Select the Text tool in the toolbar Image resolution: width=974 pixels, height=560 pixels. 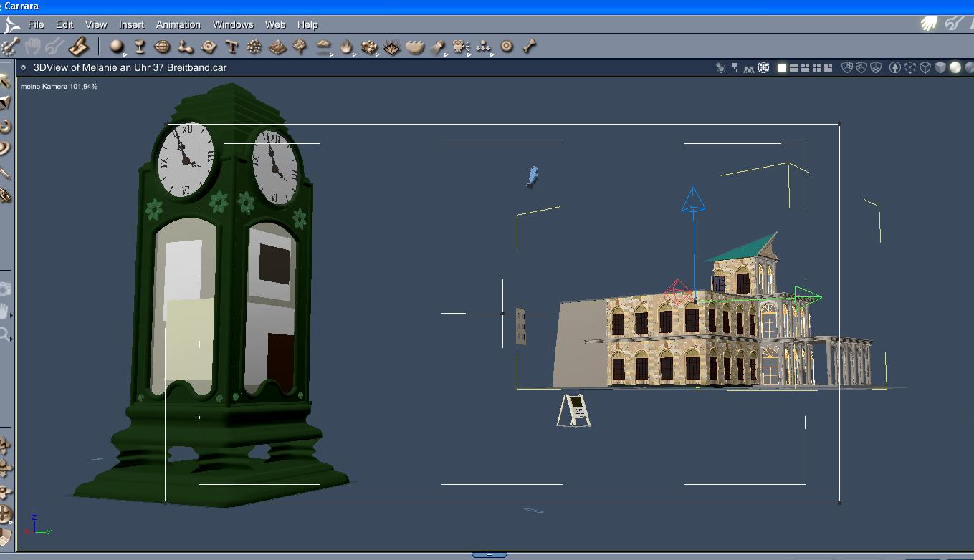[x=231, y=47]
